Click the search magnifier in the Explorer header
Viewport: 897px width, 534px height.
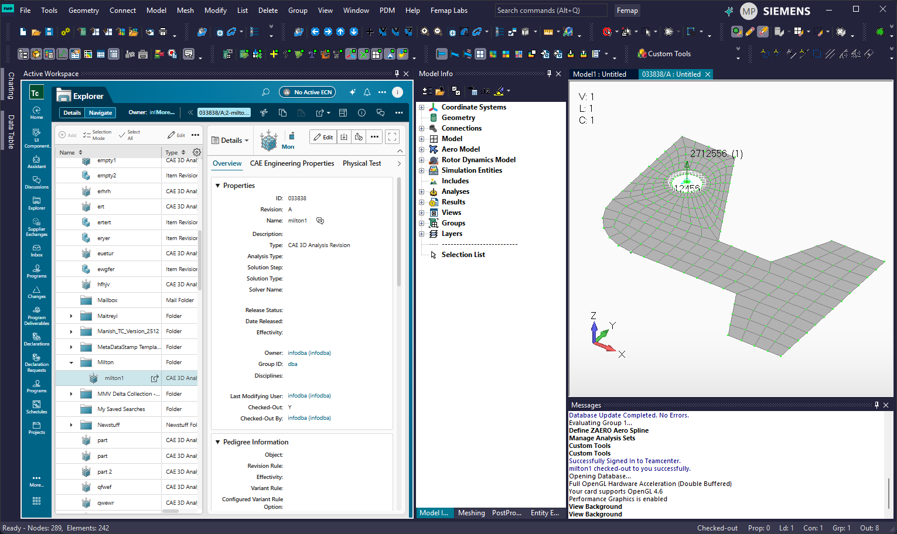265,92
